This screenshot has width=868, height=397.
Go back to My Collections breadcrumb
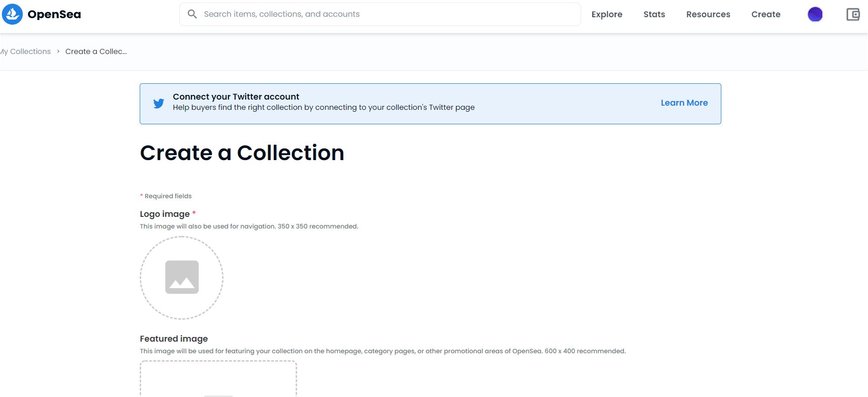pos(27,52)
